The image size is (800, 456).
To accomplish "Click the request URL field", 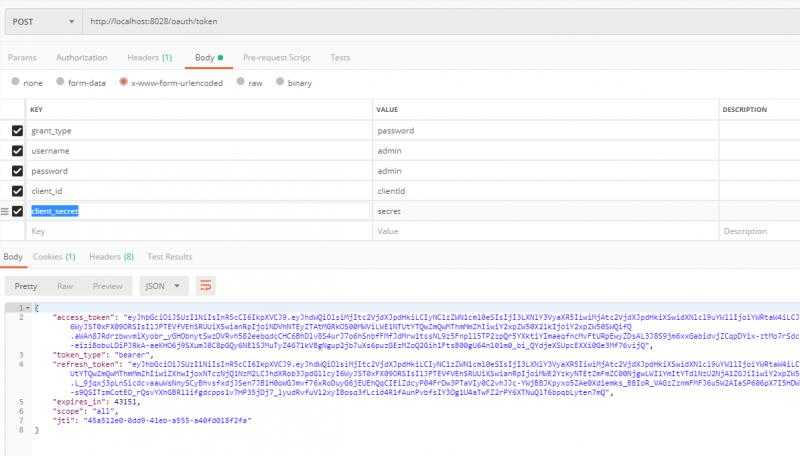I will coord(441,22).
